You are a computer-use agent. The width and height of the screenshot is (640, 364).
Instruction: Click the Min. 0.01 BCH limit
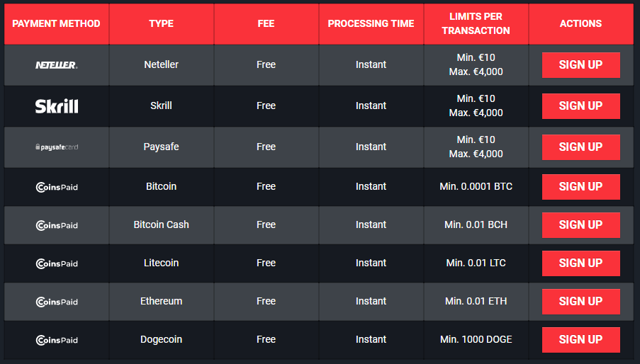[476, 225]
